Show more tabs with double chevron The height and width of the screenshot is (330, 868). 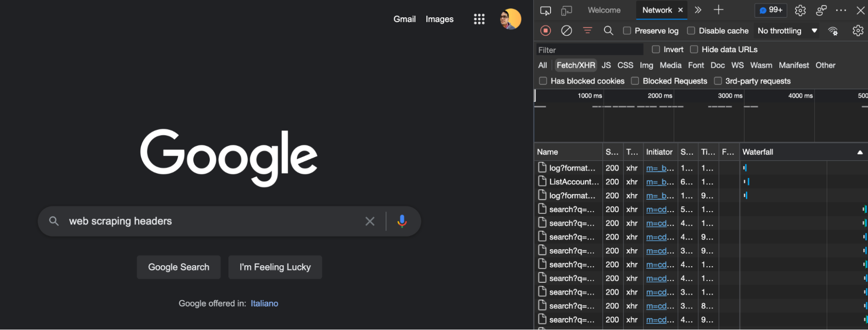pyautogui.click(x=698, y=10)
